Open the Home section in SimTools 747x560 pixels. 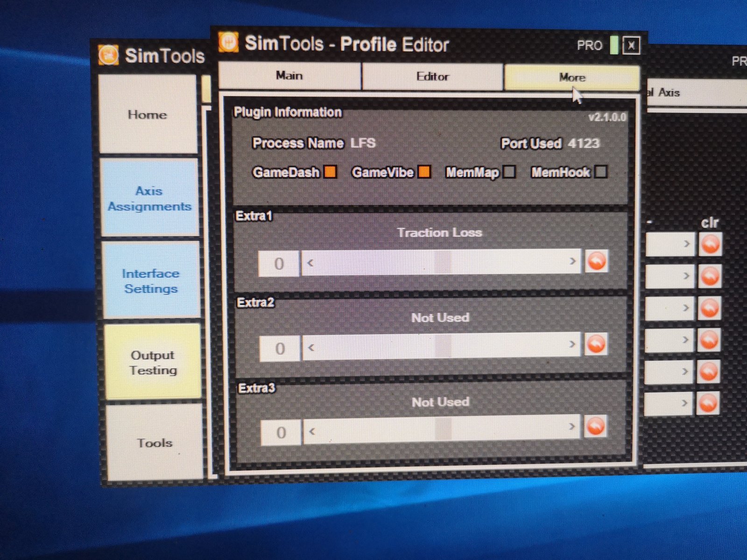pos(148,115)
